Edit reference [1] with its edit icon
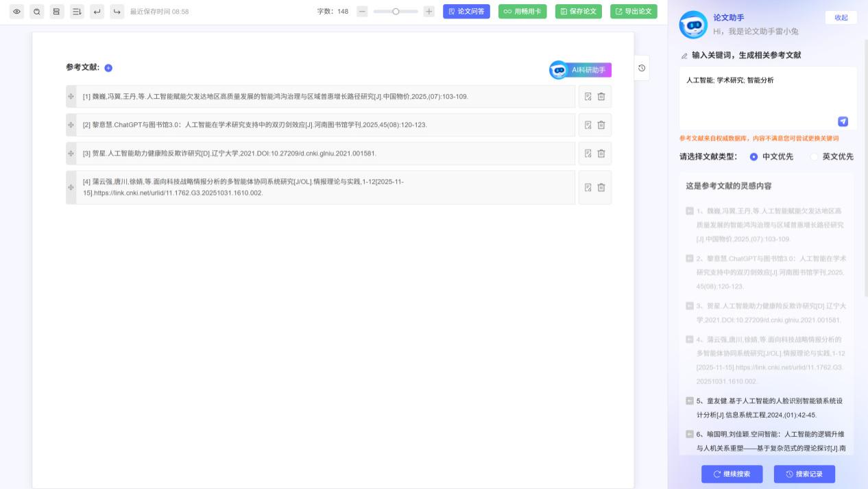Image resolution: width=868 pixels, height=489 pixels. coord(588,97)
